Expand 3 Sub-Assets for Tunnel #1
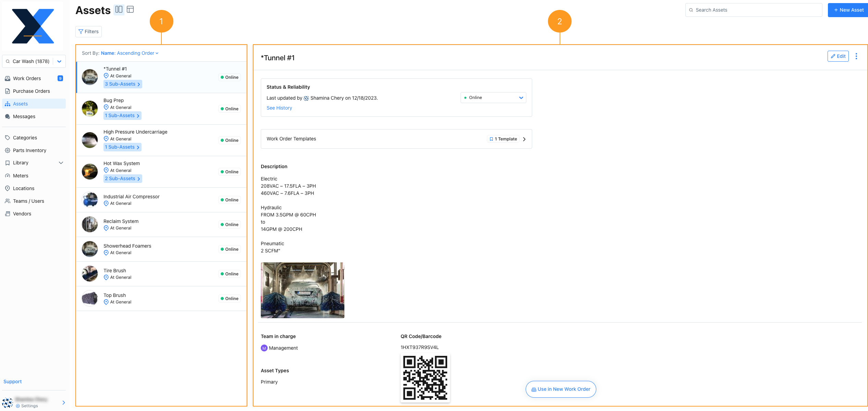This screenshot has width=868, height=411. pyautogui.click(x=122, y=84)
